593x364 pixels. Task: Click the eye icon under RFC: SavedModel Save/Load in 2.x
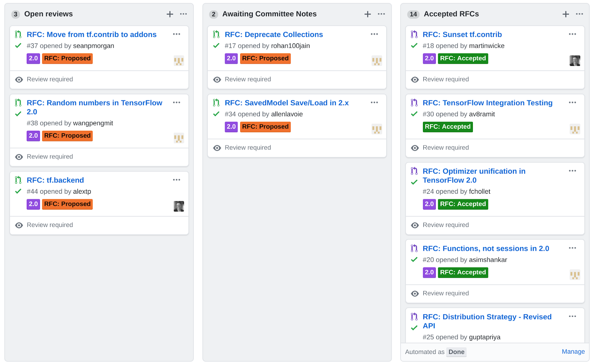coord(217,148)
